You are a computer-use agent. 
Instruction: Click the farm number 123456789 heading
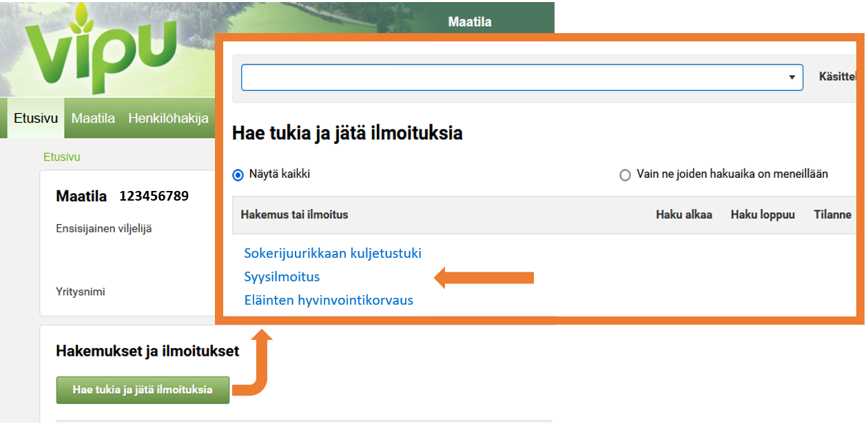tap(155, 196)
